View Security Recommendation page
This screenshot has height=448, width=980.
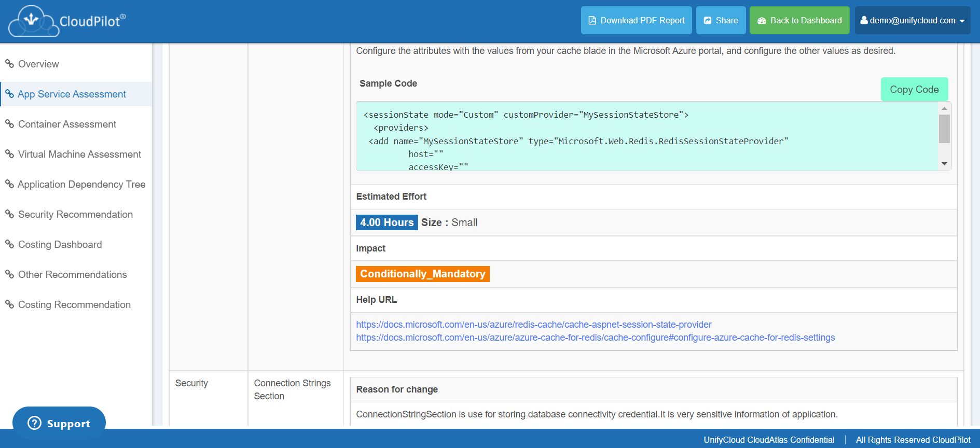75,214
